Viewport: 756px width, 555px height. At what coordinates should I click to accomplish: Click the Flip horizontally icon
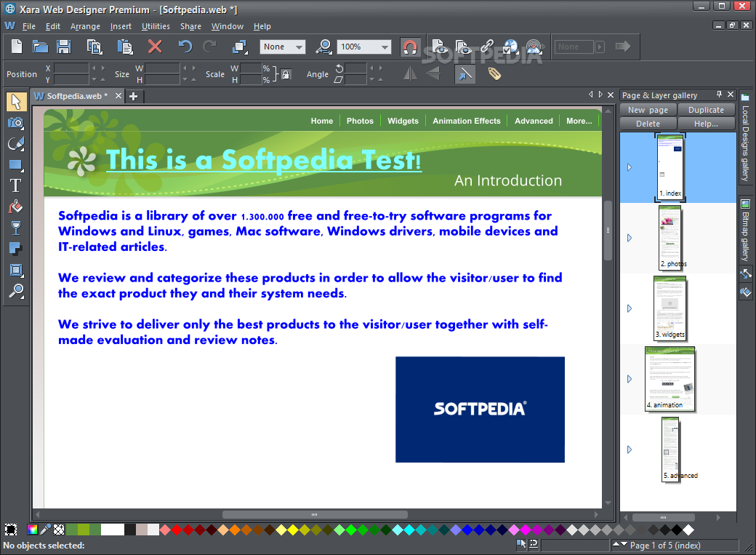(410, 74)
